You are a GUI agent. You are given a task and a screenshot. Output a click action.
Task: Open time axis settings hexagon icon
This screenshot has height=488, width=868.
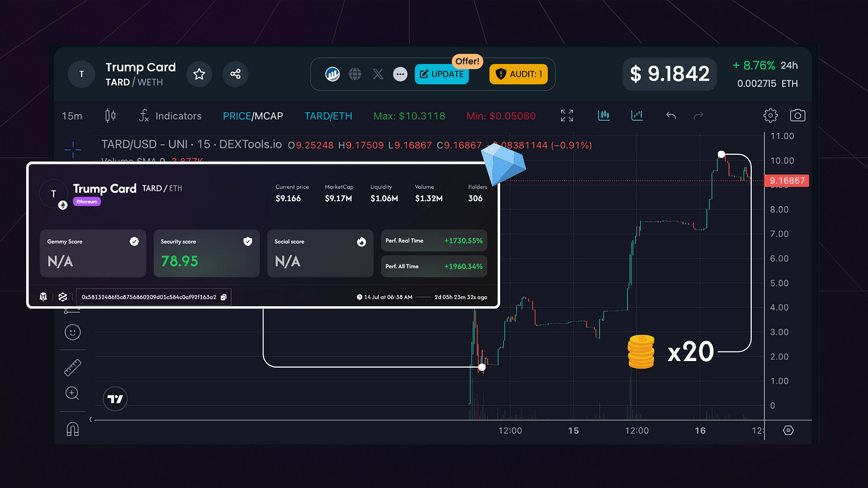tap(788, 430)
